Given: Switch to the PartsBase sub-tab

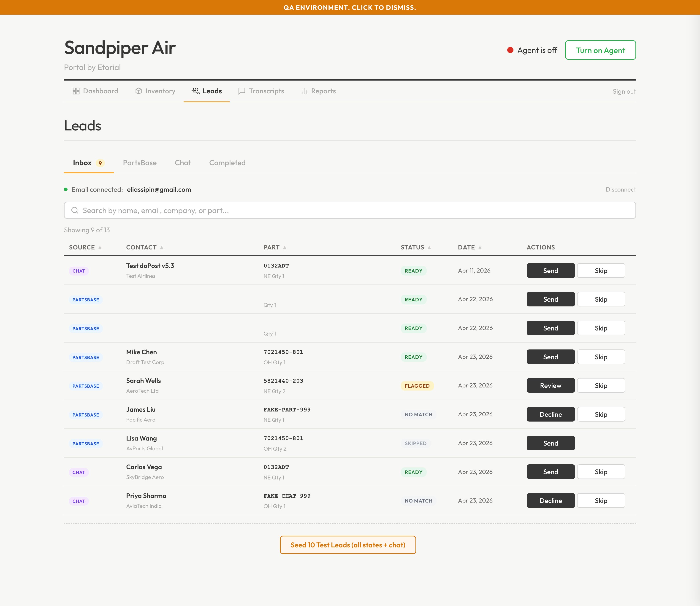Looking at the screenshot, I should [140, 163].
